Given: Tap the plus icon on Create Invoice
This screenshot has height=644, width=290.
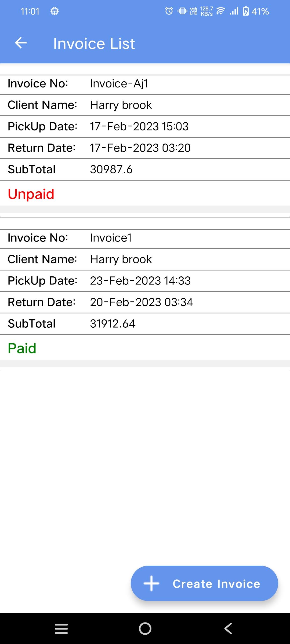Looking at the screenshot, I should tap(151, 583).
